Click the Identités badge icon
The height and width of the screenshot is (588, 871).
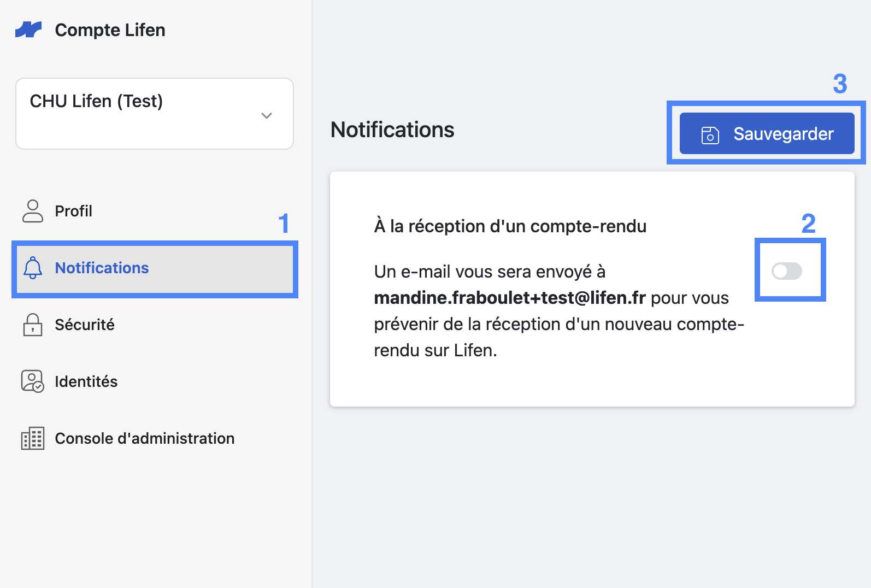(33, 381)
